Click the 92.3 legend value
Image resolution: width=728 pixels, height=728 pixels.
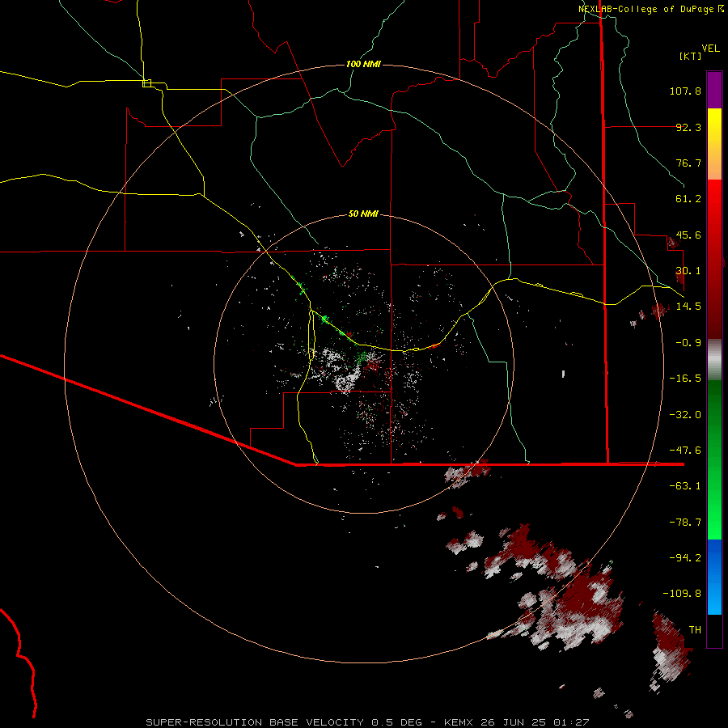click(688, 127)
